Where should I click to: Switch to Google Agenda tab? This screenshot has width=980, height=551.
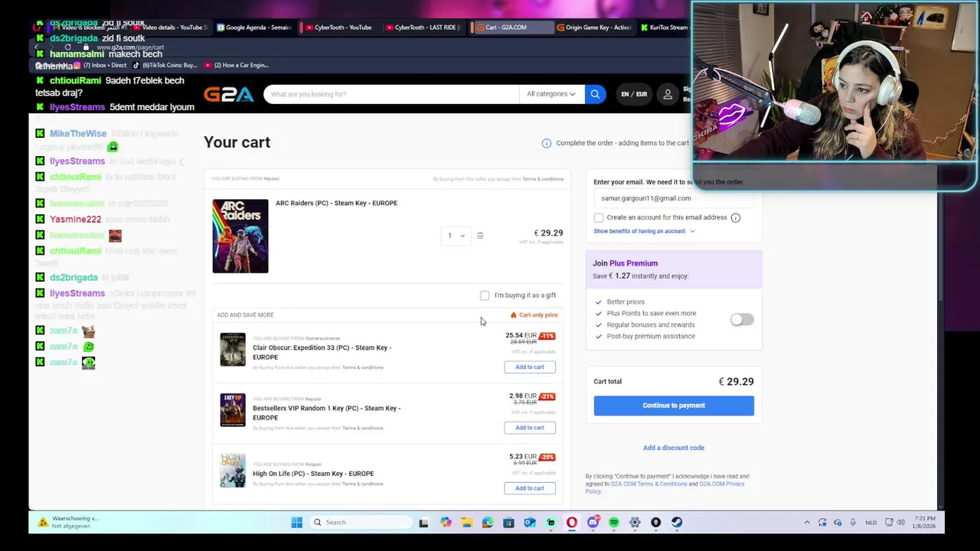pos(254,28)
